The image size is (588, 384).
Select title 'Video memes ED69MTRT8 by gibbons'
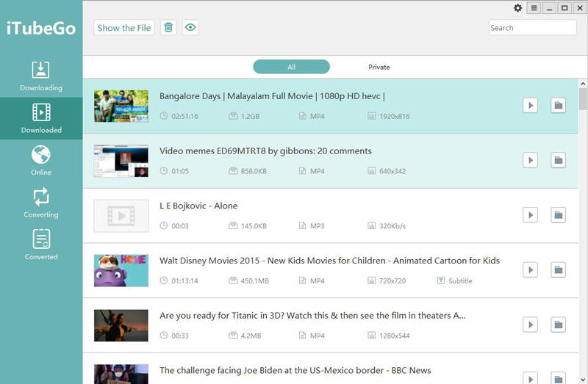[x=265, y=151]
